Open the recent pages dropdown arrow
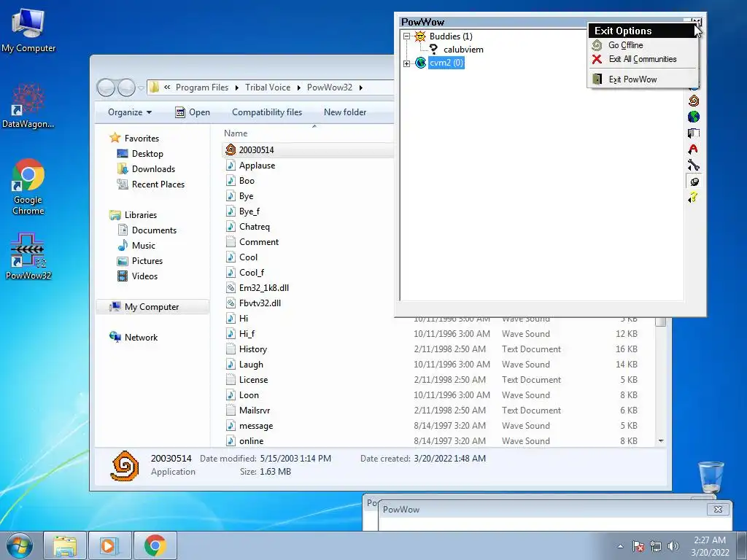Viewport: 747px width, 560px height. point(141,88)
